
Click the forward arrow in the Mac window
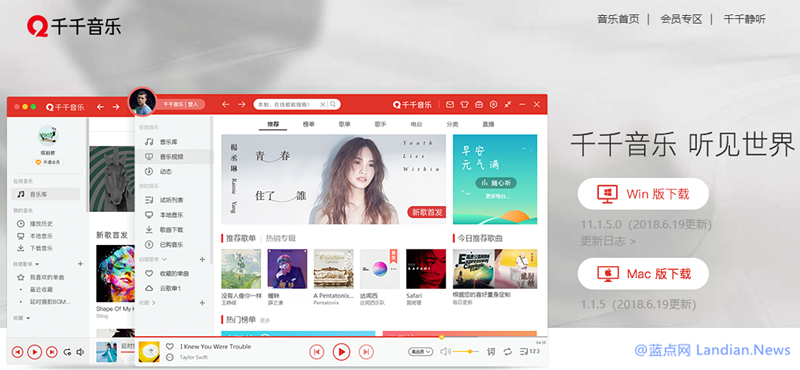(116, 107)
